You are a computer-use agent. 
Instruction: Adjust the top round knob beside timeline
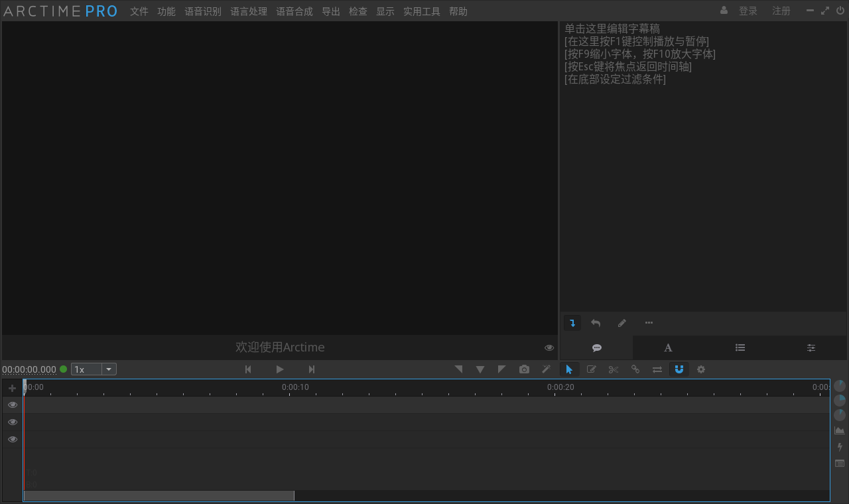840,385
